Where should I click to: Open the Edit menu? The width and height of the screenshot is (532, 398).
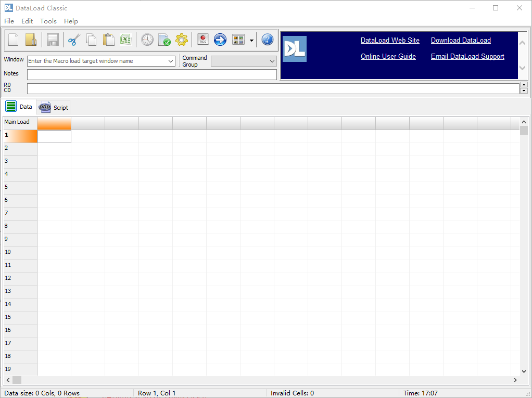[27, 21]
